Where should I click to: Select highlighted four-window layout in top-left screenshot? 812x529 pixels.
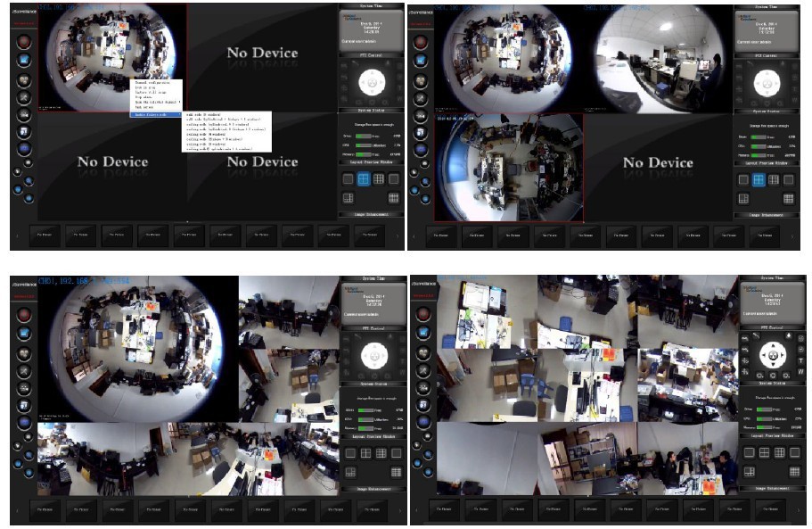[365, 179]
